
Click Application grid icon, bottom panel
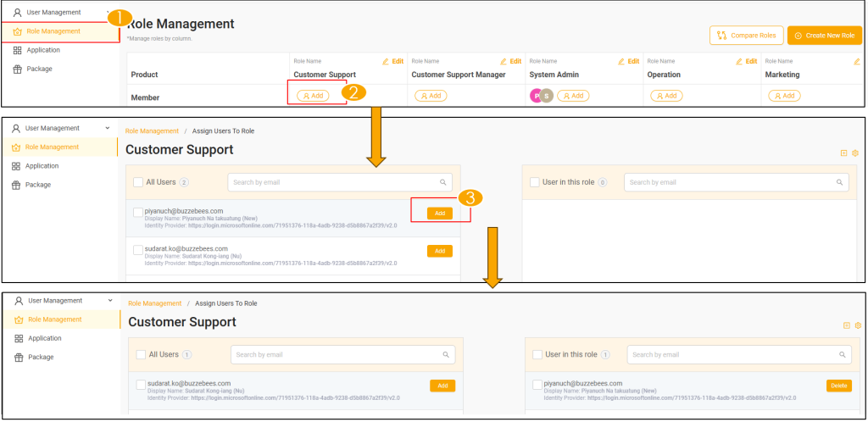19,338
